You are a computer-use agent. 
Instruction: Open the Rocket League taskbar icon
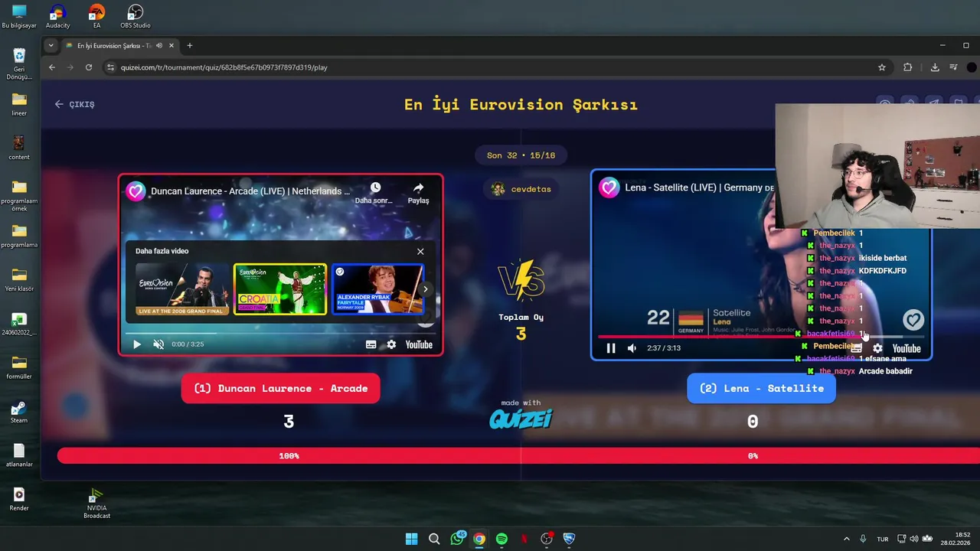569,539
